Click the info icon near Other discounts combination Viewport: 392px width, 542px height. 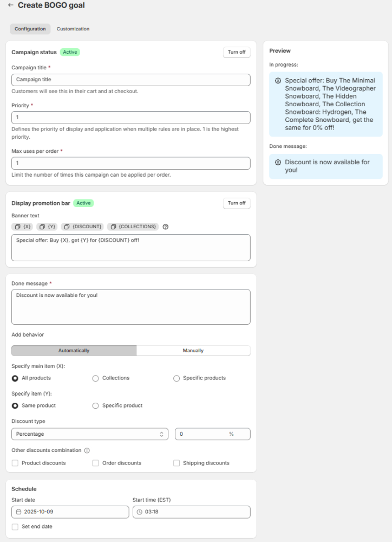87,450
